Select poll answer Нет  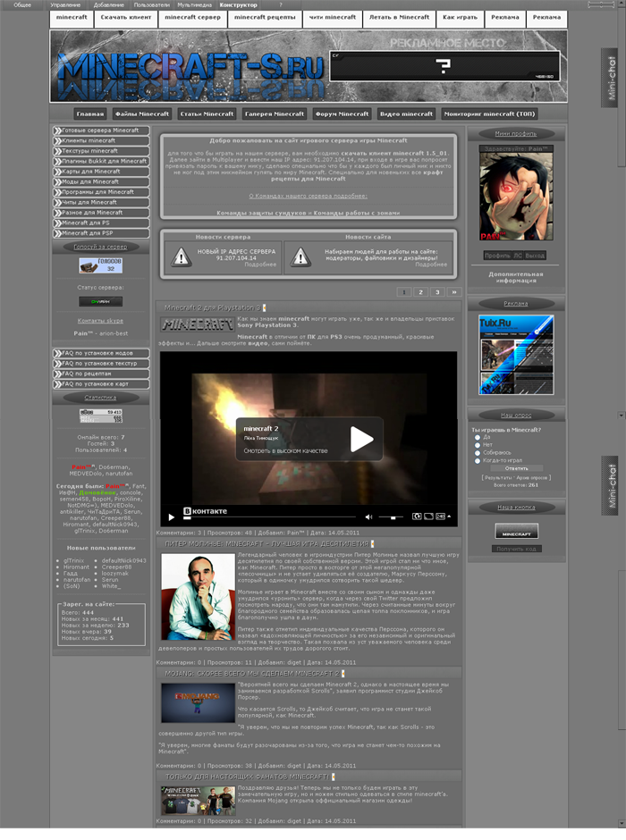pyautogui.click(x=478, y=445)
